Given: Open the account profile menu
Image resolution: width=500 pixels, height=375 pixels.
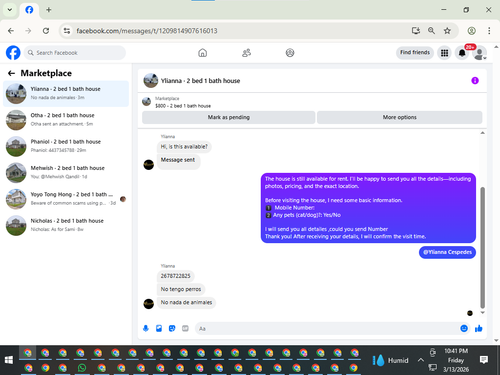Looking at the screenshot, I should [480, 53].
